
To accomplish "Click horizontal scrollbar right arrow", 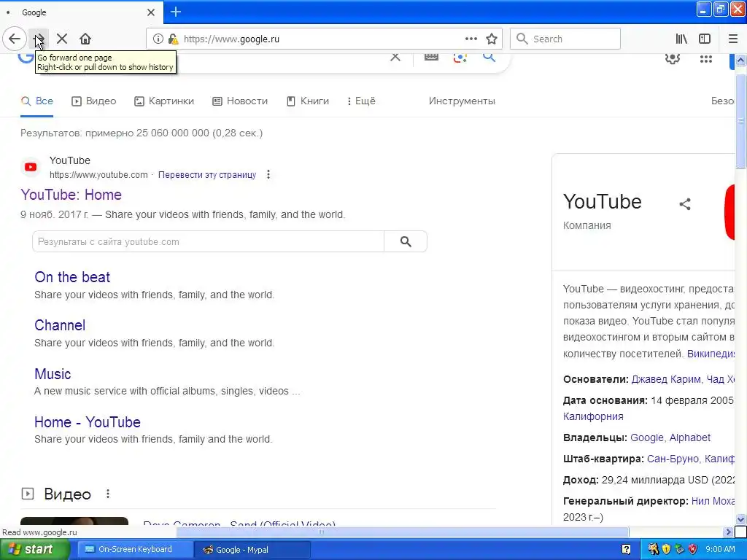I will pos(727,532).
